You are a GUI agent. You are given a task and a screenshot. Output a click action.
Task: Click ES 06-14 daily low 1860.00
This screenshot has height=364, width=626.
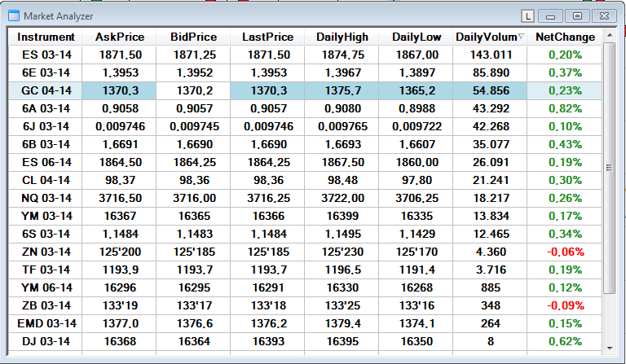pos(417,162)
